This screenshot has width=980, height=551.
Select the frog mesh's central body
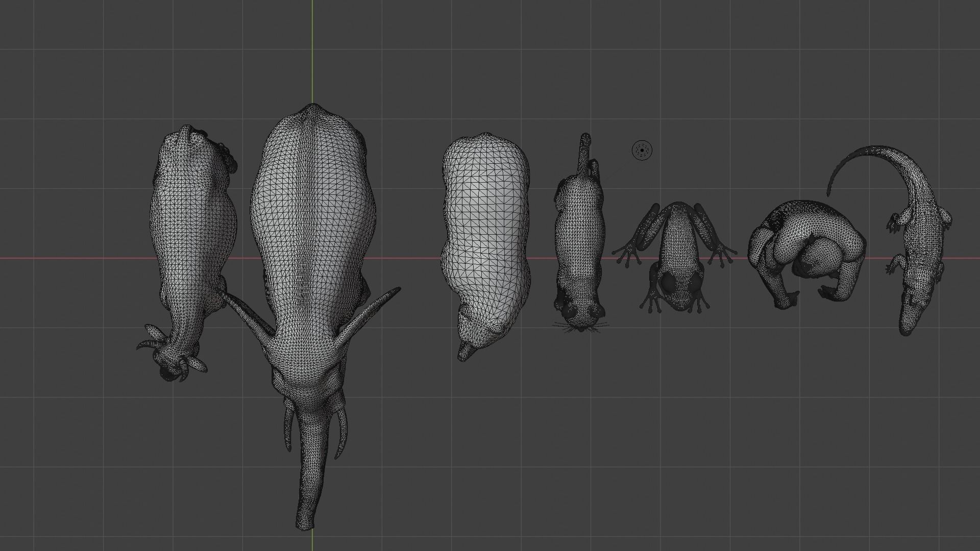click(x=679, y=240)
